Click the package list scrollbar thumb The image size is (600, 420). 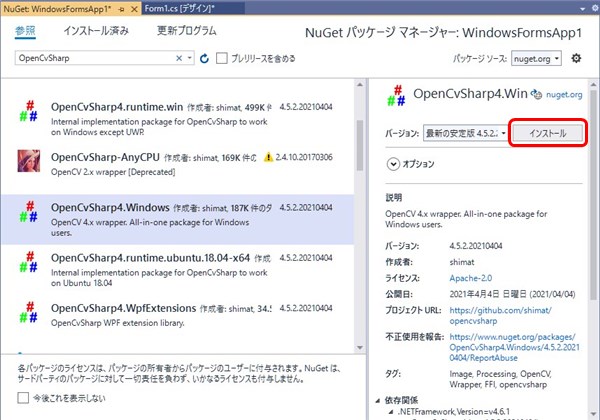coord(360,145)
